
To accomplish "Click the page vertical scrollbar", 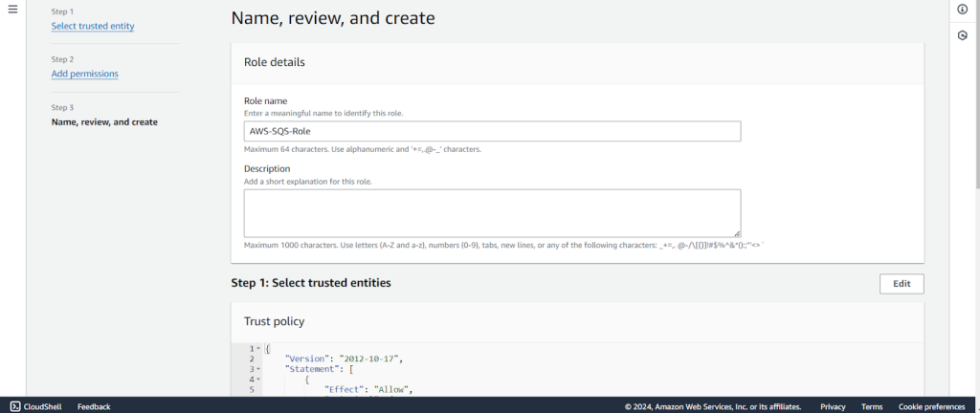I will pos(977,94).
